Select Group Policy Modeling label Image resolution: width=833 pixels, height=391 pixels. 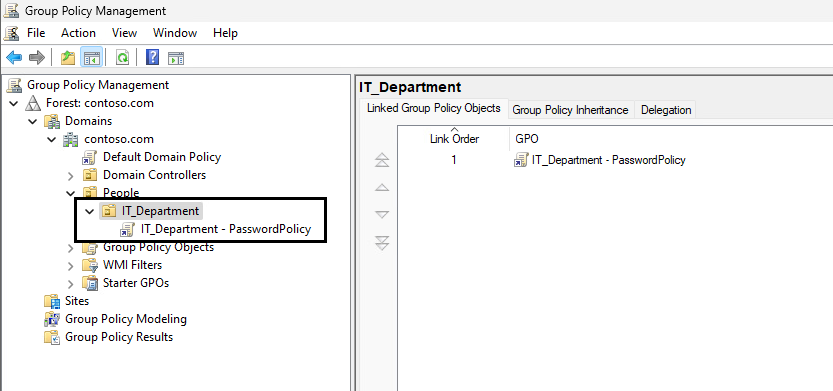click(126, 319)
